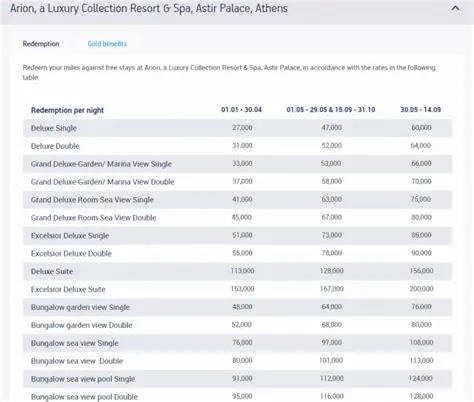The height and width of the screenshot is (402, 474).
Task: Select the 'Redemption per night' header
Action: pos(67,110)
